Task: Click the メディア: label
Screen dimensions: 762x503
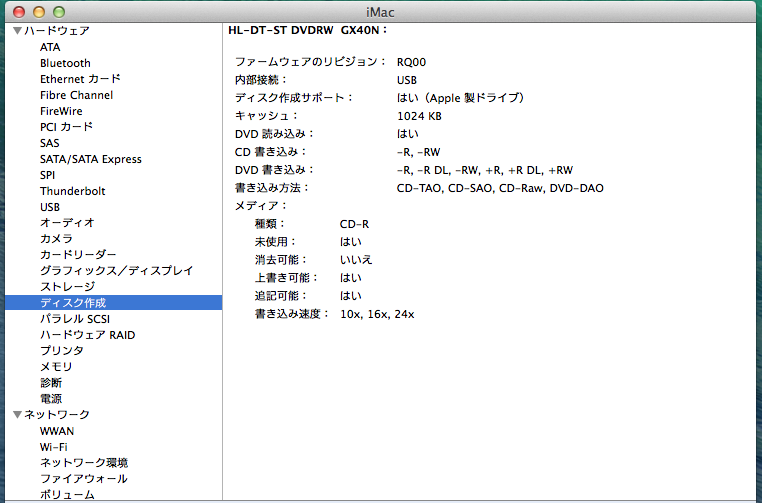Action: [x=261, y=206]
